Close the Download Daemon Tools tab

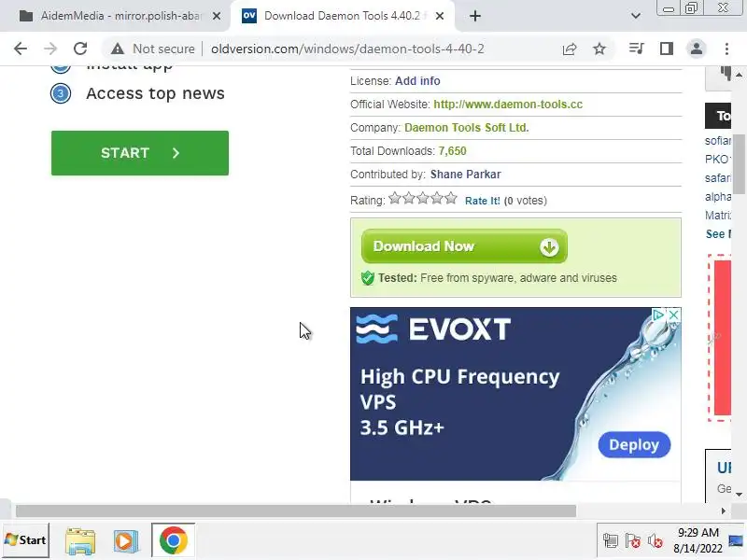[440, 16]
